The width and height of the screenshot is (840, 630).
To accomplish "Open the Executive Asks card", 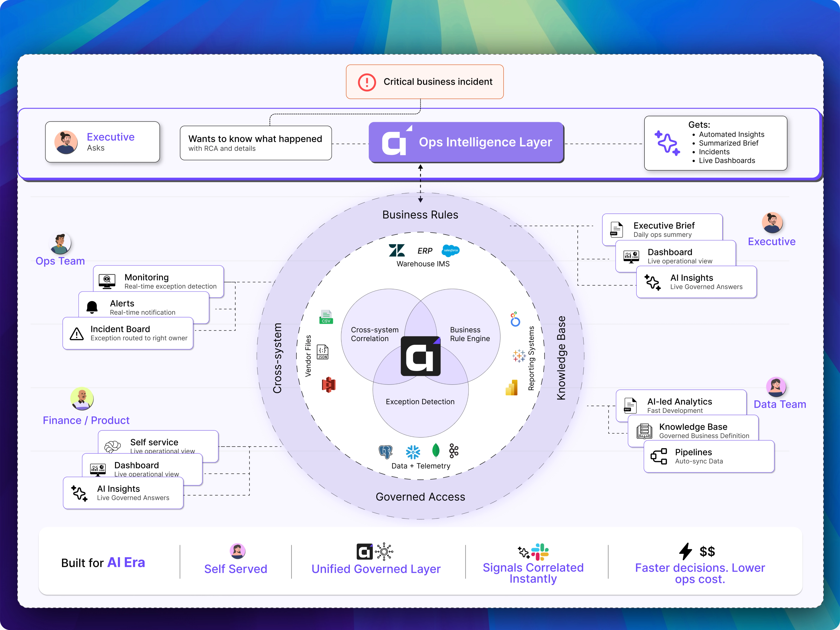I will pyautogui.click(x=103, y=142).
